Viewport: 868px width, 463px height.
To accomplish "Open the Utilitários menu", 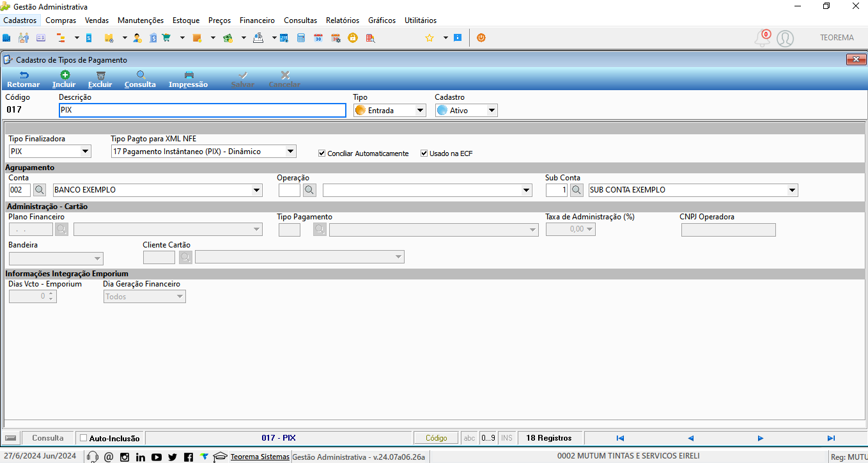I will click(x=421, y=20).
